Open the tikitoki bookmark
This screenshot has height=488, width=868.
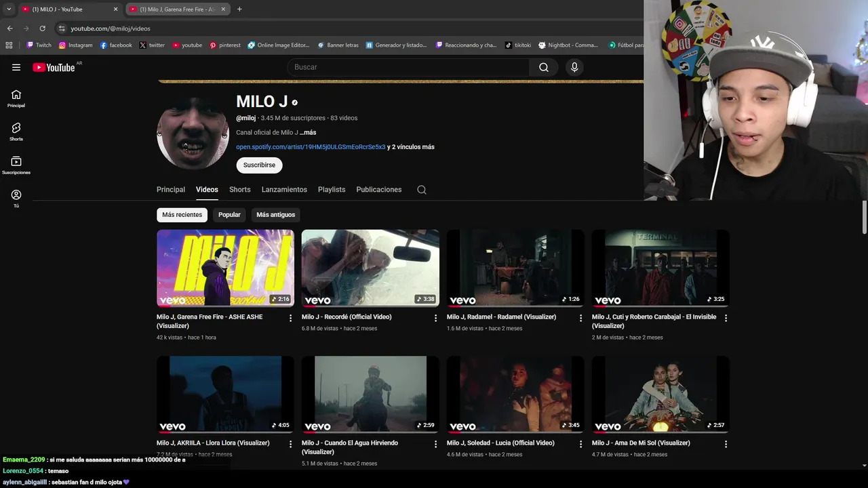(x=518, y=45)
